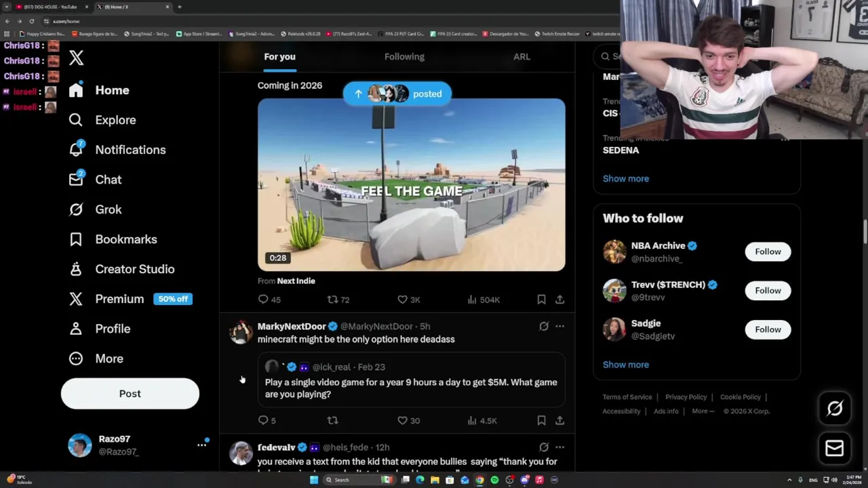Show hidden system tray icons

pos(789,480)
